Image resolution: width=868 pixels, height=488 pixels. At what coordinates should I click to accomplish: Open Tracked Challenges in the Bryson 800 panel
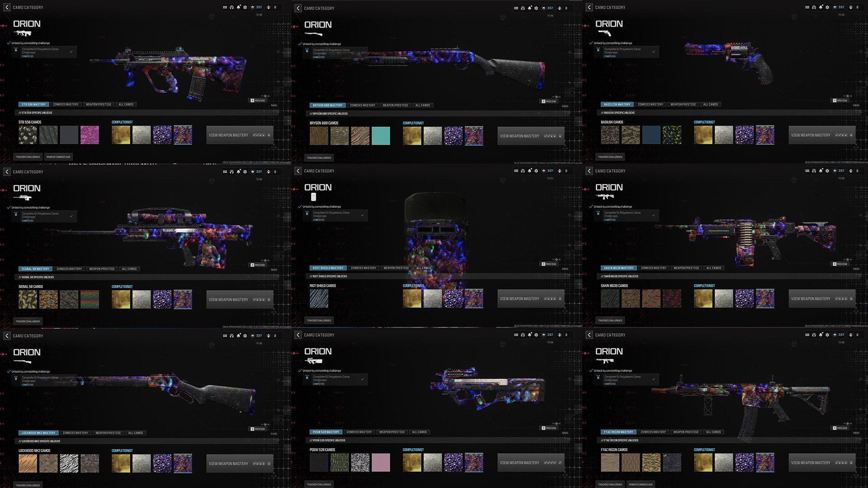tap(319, 158)
